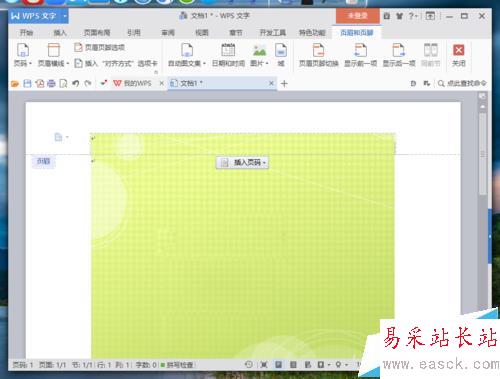
Task: Click the orange 未登录 login button
Action: point(358,16)
